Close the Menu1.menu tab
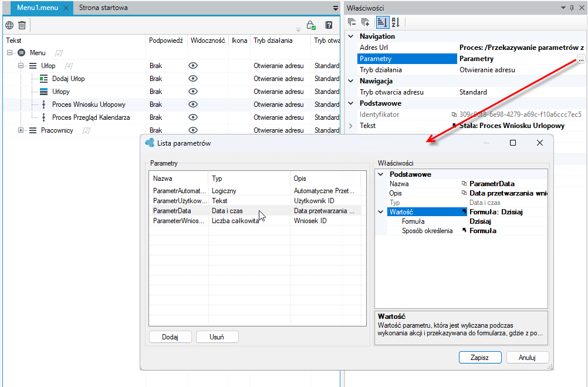 tap(66, 8)
